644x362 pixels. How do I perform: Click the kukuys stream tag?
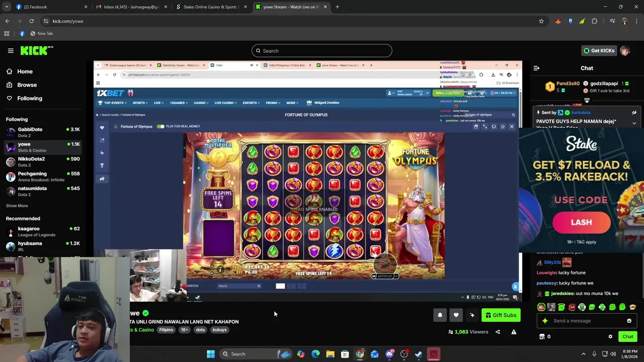(219, 330)
